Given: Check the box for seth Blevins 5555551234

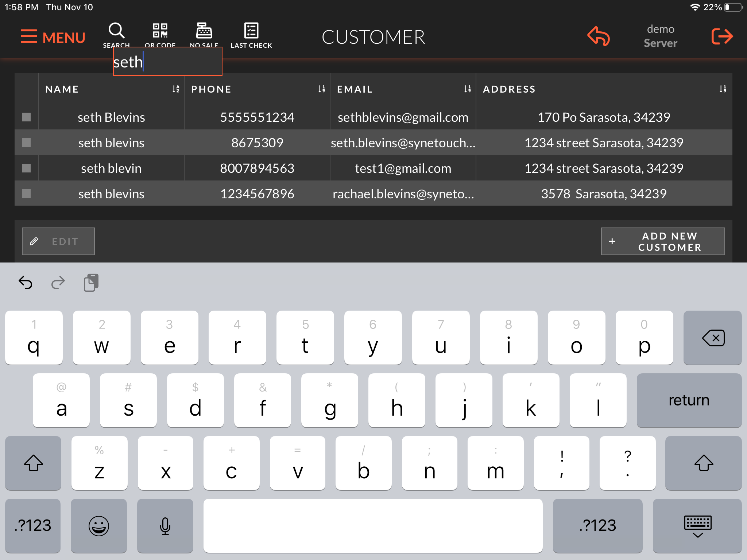Looking at the screenshot, I should click(x=26, y=117).
